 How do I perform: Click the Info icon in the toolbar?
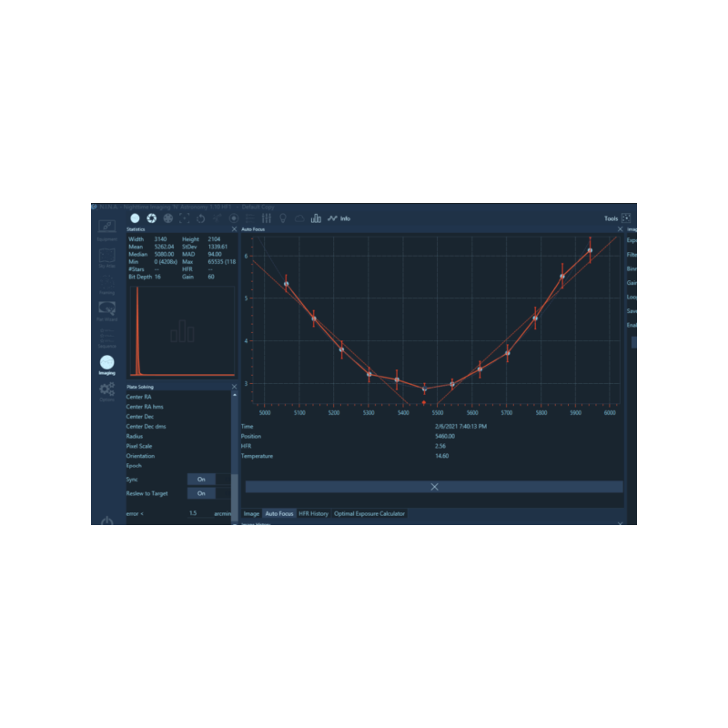click(x=345, y=217)
